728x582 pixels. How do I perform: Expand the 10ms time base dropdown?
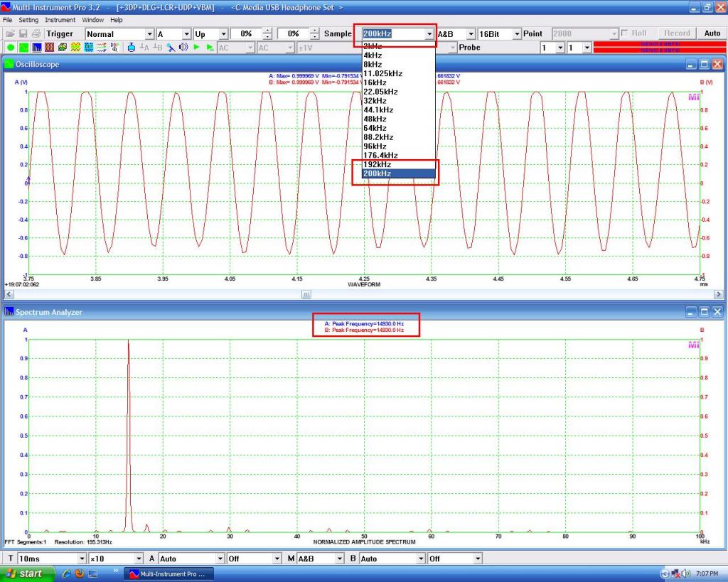click(82, 559)
